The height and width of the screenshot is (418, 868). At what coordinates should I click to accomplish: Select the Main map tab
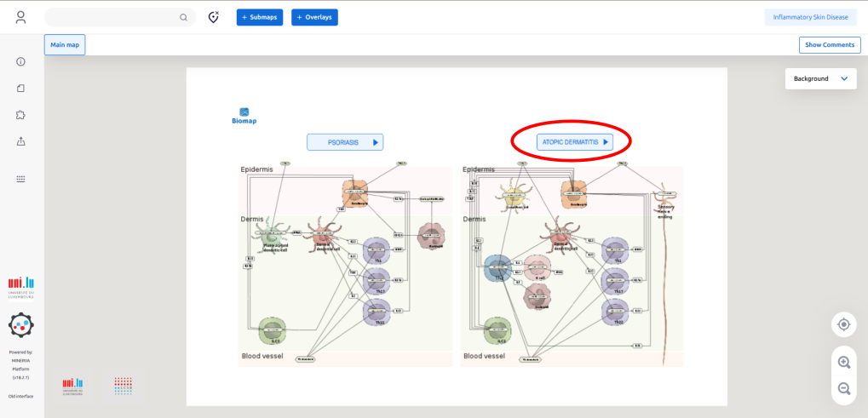pos(65,45)
